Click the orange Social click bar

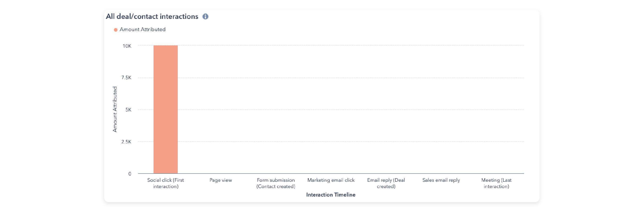click(x=165, y=109)
